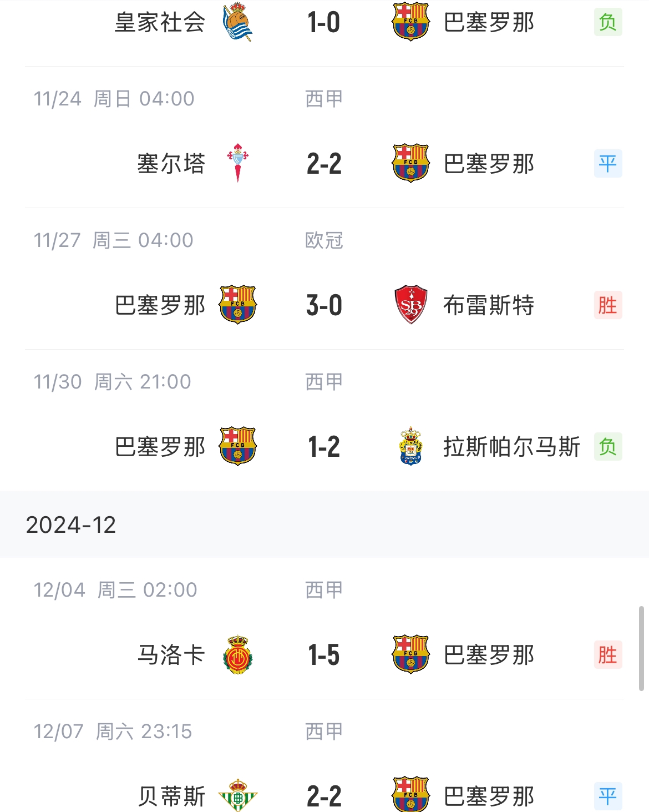Click Barcelona crest in the Celta match
Viewport: 649px width, 812px height.
[410, 163]
